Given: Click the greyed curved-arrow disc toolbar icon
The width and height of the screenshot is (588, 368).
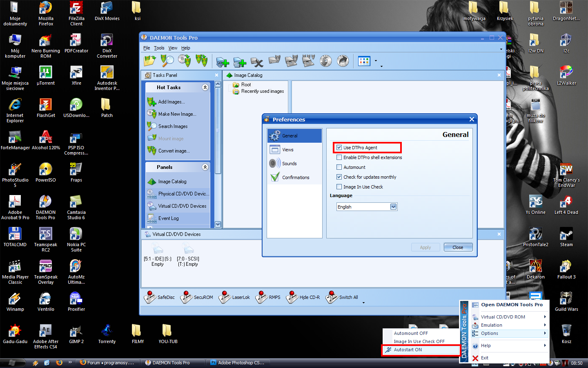Looking at the screenshot, I should pos(343,61).
